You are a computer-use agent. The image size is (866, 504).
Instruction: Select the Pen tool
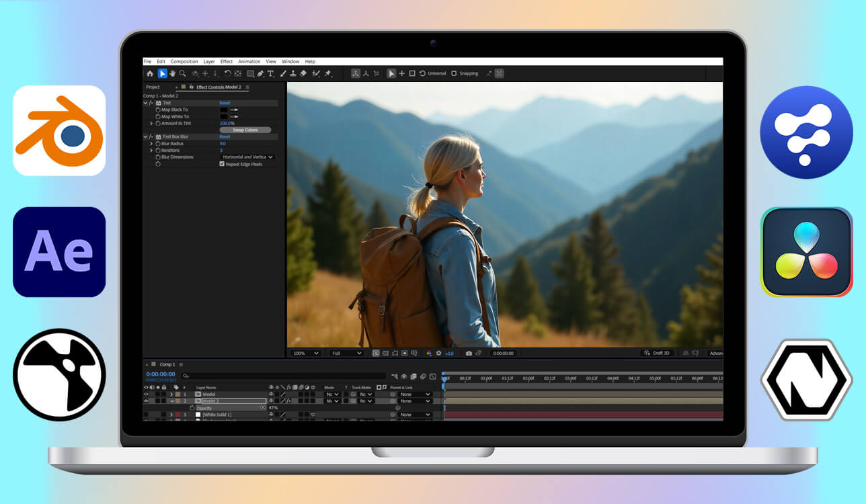tap(260, 73)
